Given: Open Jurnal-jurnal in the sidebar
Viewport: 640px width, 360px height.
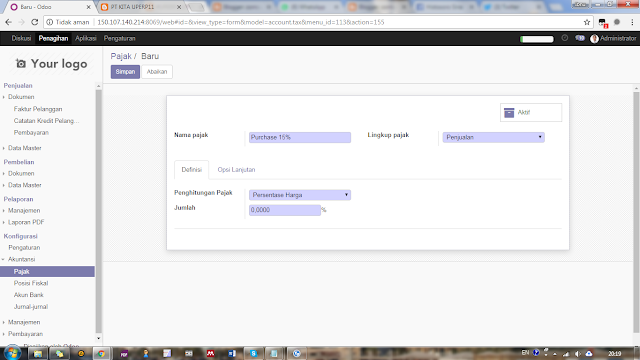Looking at the screenshot, I should click(x=31, y=307).
